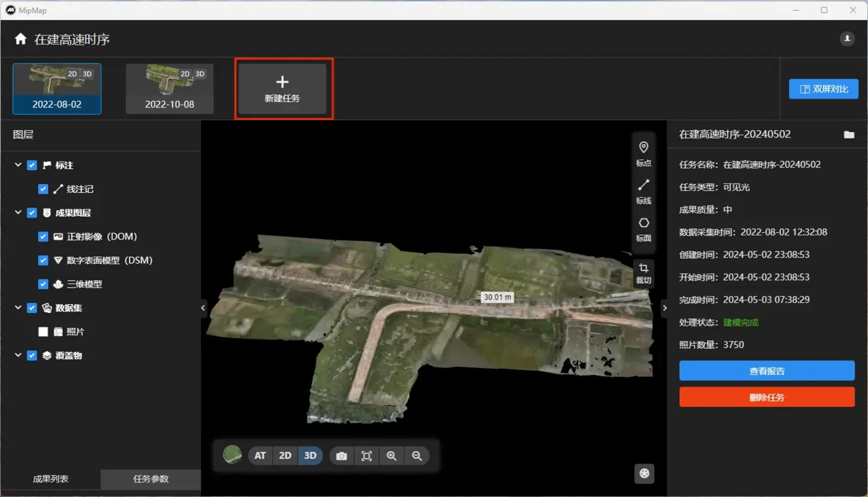Collapse the 标注 annotation group

click(18, 165)
